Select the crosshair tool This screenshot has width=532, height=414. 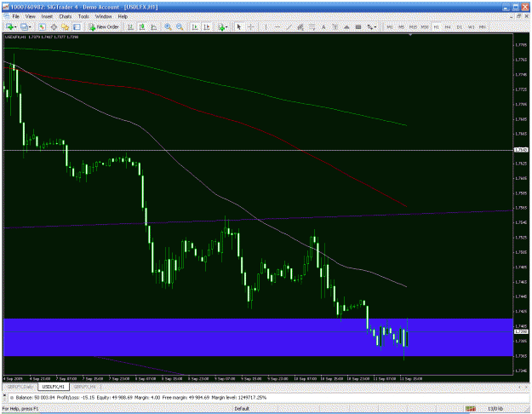click(x=251, y=26)
